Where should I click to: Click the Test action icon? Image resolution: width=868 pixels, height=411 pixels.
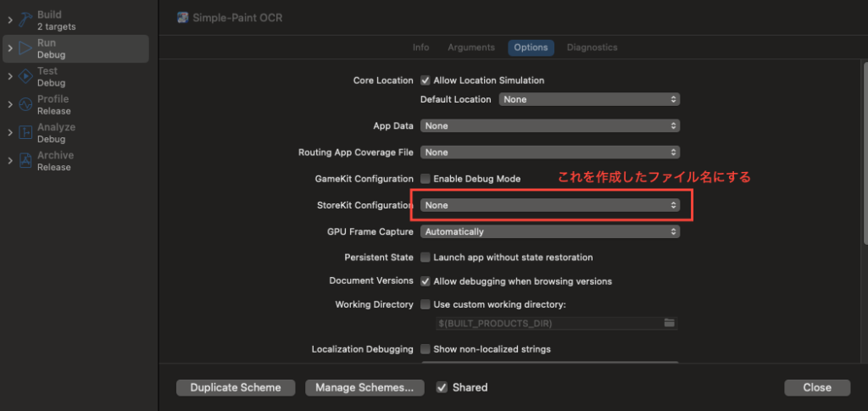(x=25, y=76)
